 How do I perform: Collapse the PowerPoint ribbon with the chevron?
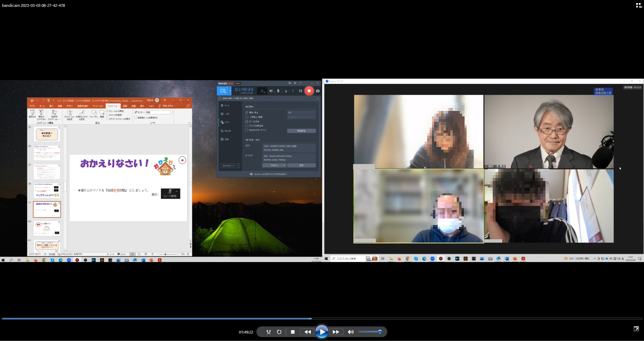pos(189,123)
